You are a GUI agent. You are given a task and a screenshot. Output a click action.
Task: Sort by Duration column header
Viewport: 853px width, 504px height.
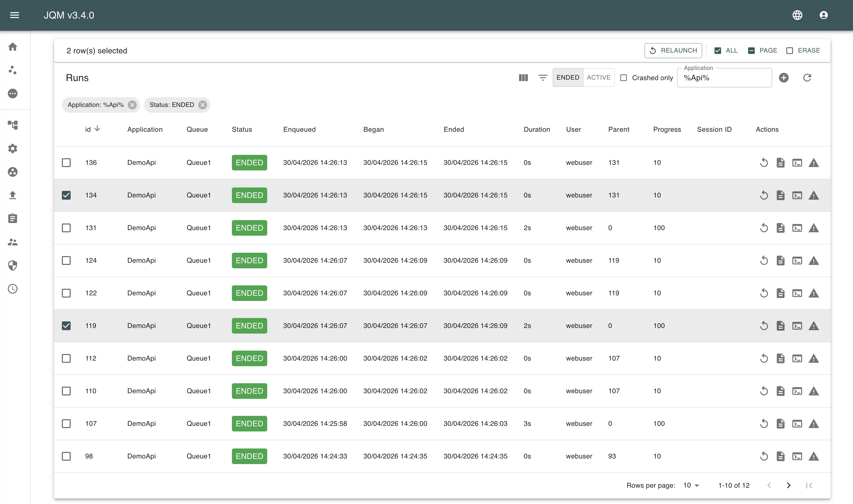(537, 129)
